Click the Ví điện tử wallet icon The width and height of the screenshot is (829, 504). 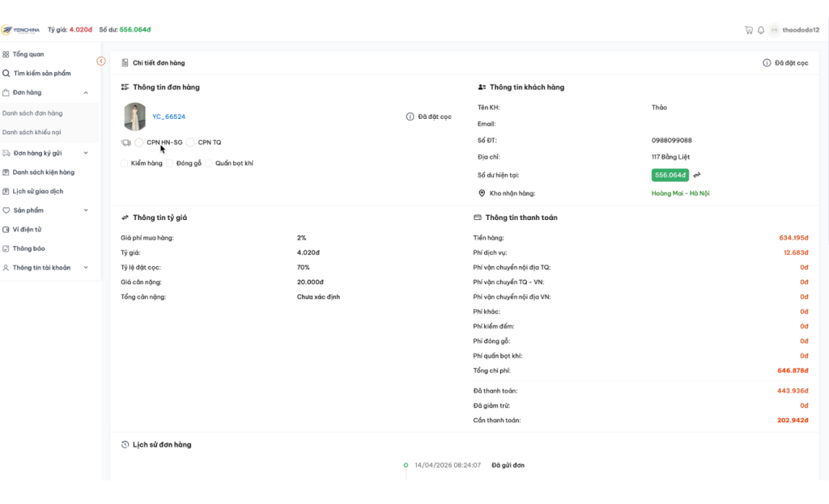coord(6,230)
